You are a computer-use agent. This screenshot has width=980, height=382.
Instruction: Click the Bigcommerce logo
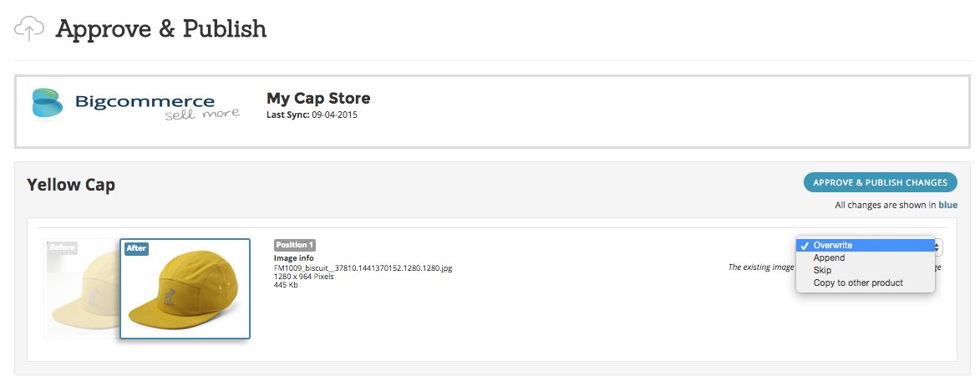(135, 105)
